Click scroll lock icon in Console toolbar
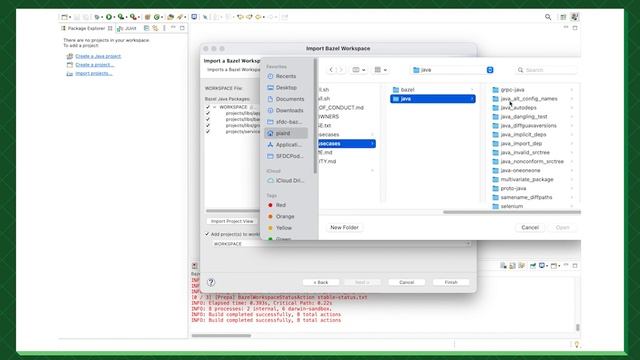Image resolution: width=640 pixels, height=360 pixels. [x=513, y=266]
